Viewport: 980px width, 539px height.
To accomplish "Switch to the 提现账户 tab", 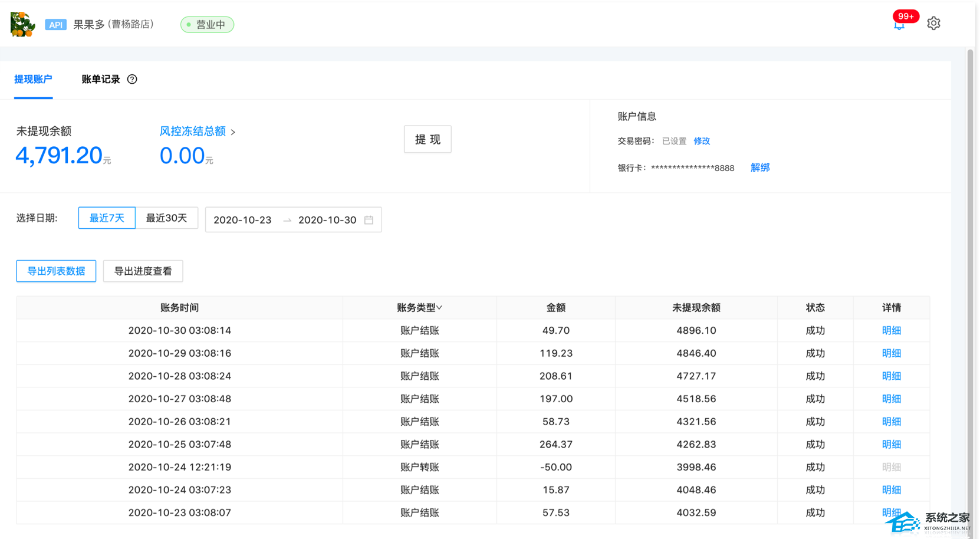I will pyautogui.click(x=33, y=79).
